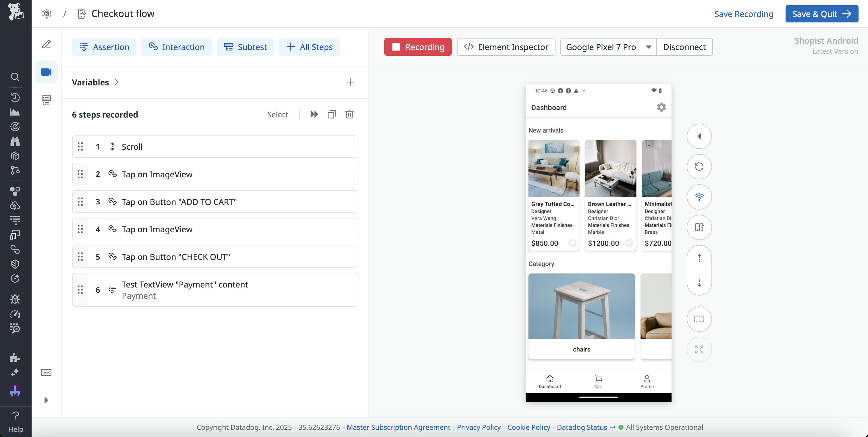Open the Assertion steps tab
Screen dimensions: 868x437
(104, 47)
